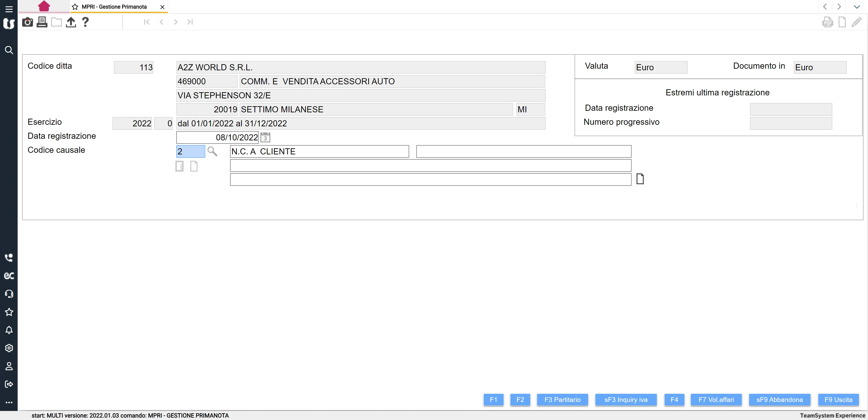Click the document icon beside last description field
The width and height of the screenshot is (868, 420).
tap(640, 179)
